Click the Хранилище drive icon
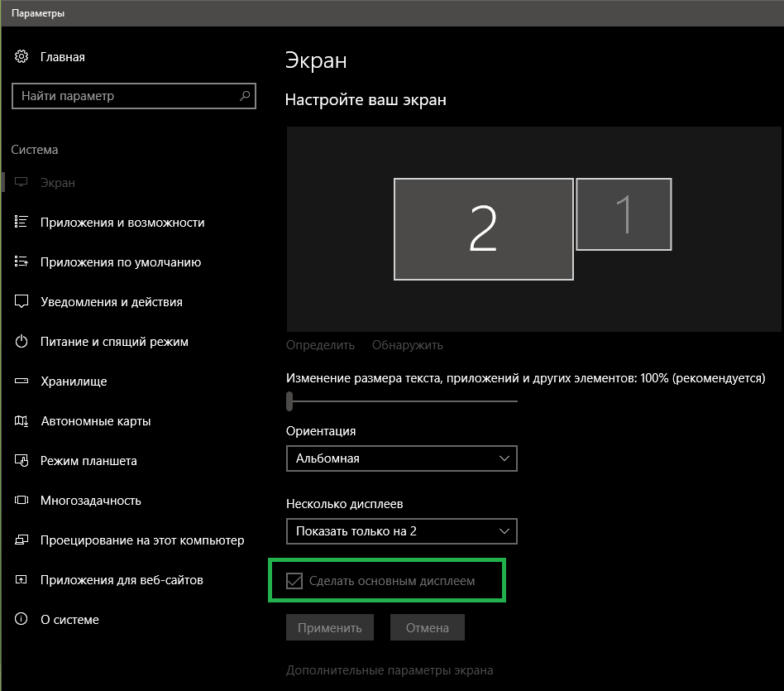The width and height of the screenshot is (784, 691). 21,381
